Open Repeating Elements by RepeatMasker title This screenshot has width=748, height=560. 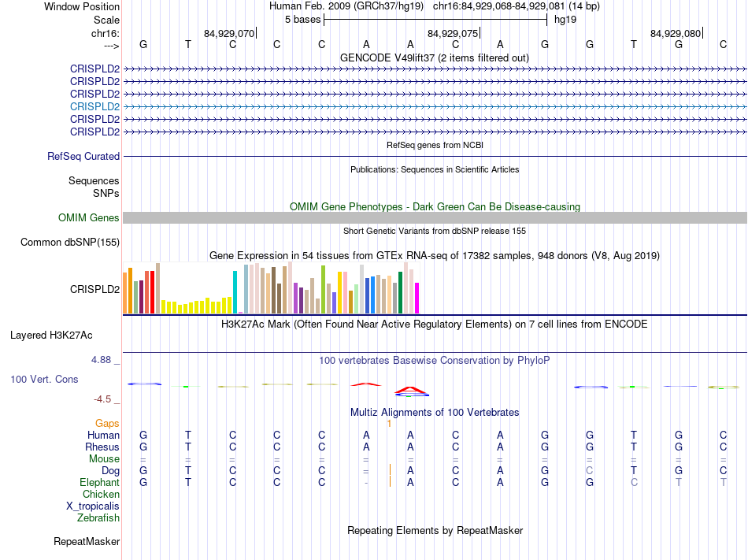(435, 530)
